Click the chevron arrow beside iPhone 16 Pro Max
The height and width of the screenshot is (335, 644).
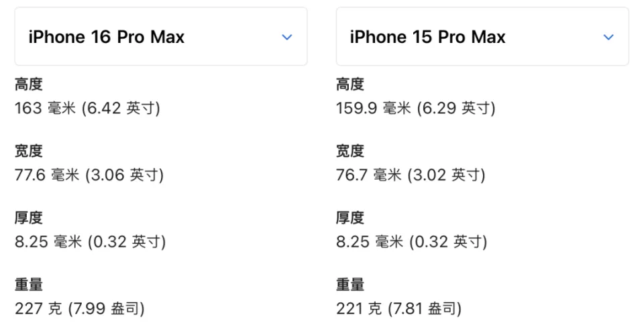tap(287, 38)
